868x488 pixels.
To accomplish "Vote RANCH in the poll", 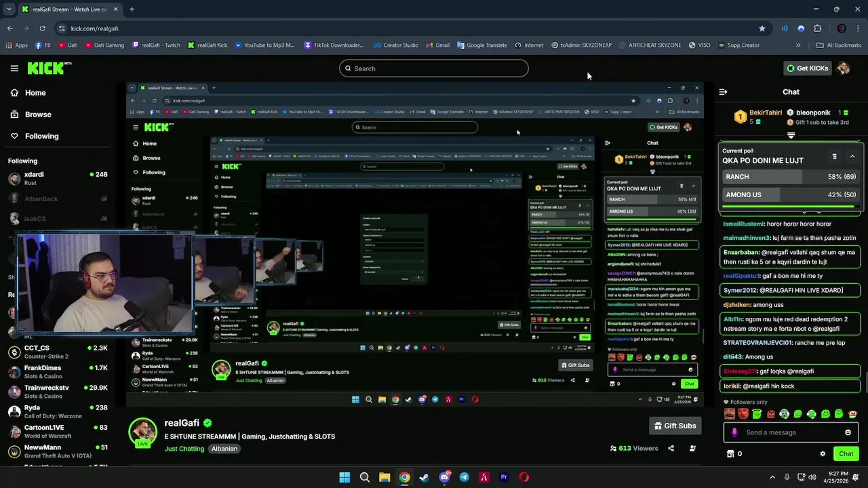I will [x=791, y=177].
